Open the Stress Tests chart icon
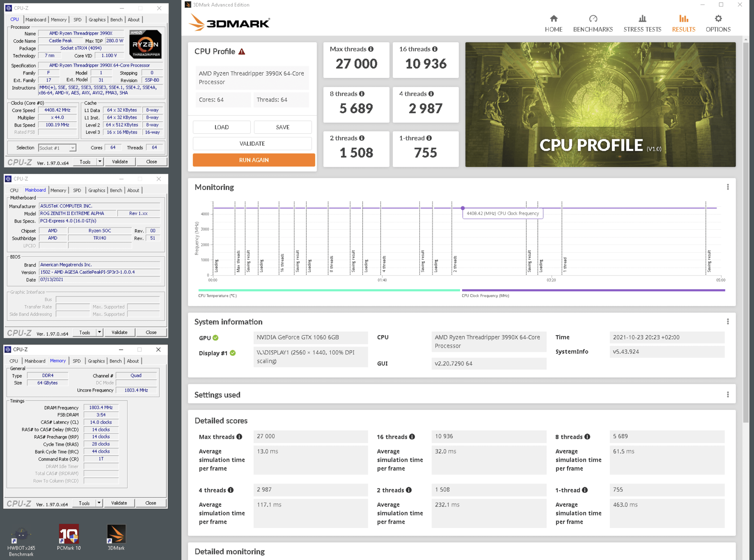754x560 pixels. [x=642, y=18]
